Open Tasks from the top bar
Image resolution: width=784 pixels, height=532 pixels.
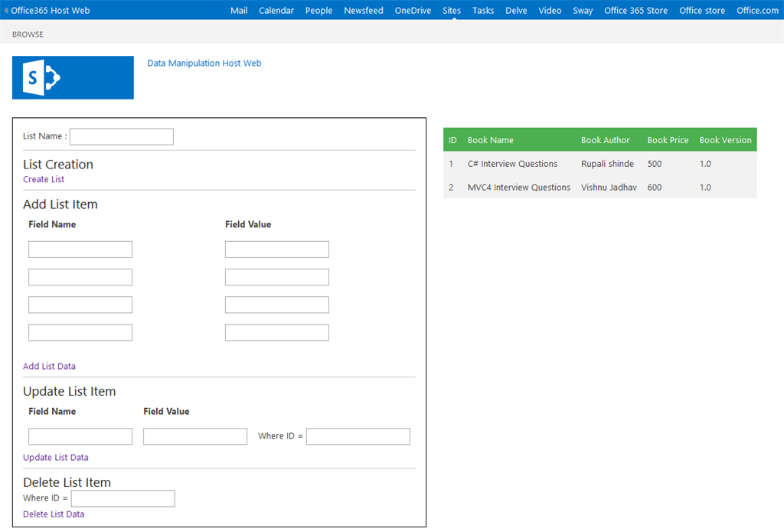(x=483, y=11)
